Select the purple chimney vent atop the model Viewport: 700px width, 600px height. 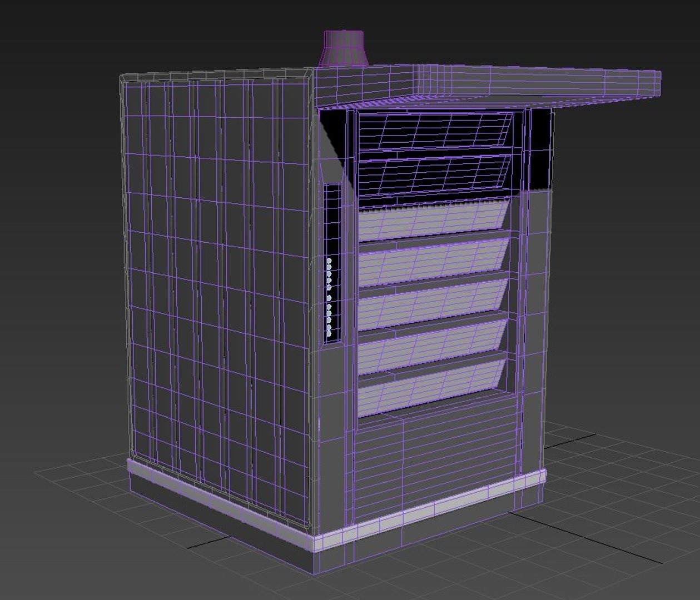[344, 49]
